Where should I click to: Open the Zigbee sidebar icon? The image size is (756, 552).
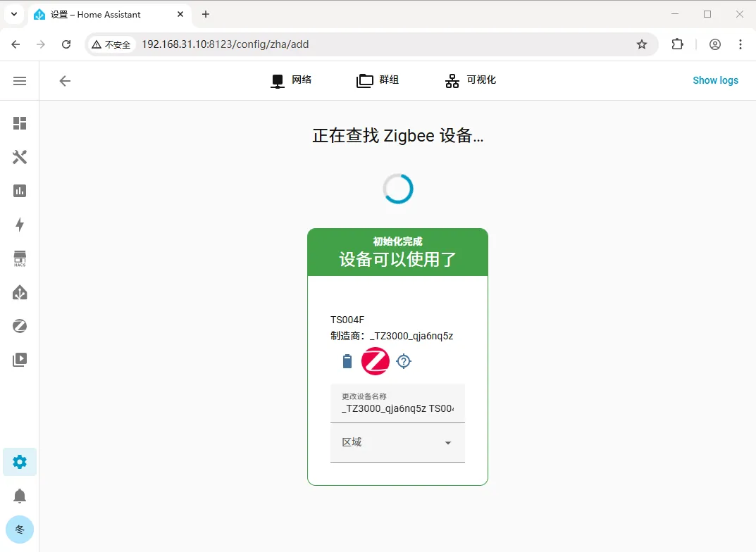[x=20, y=326]
